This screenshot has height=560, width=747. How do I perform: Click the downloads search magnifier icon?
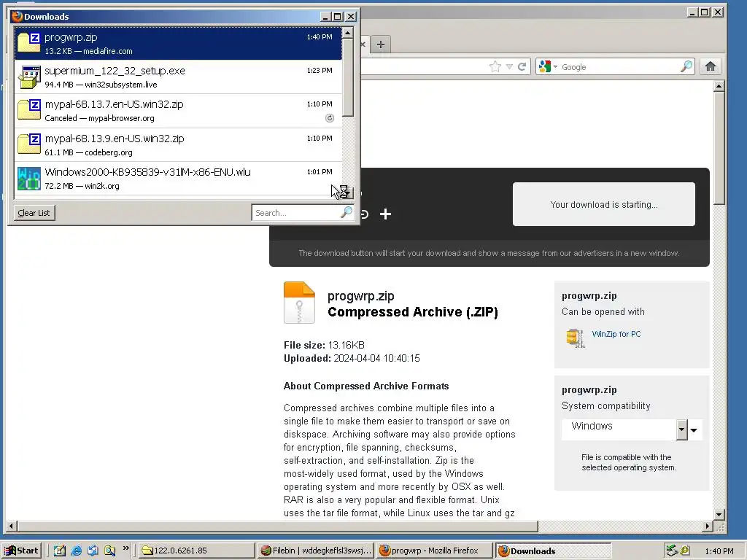[347, 212]
